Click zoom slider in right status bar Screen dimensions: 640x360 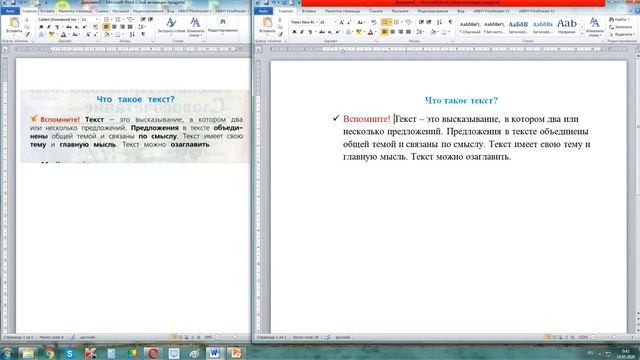(x=614, y=337)
